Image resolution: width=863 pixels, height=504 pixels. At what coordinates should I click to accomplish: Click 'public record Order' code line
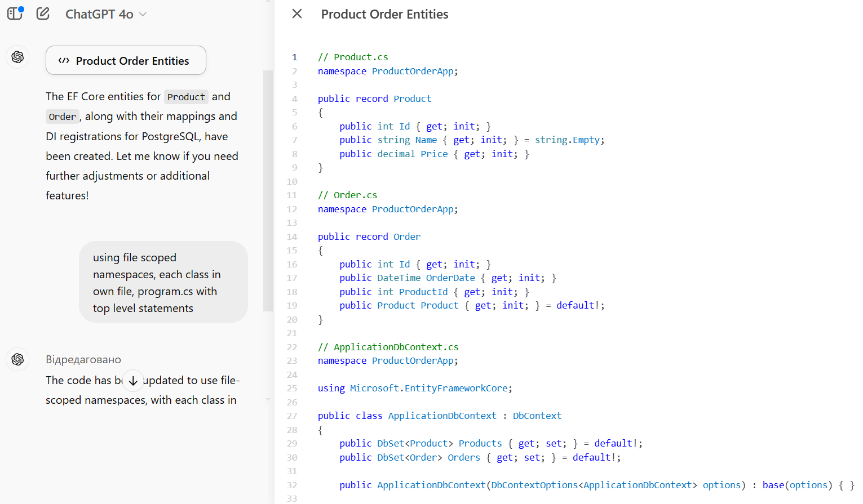tap(369, 237)
